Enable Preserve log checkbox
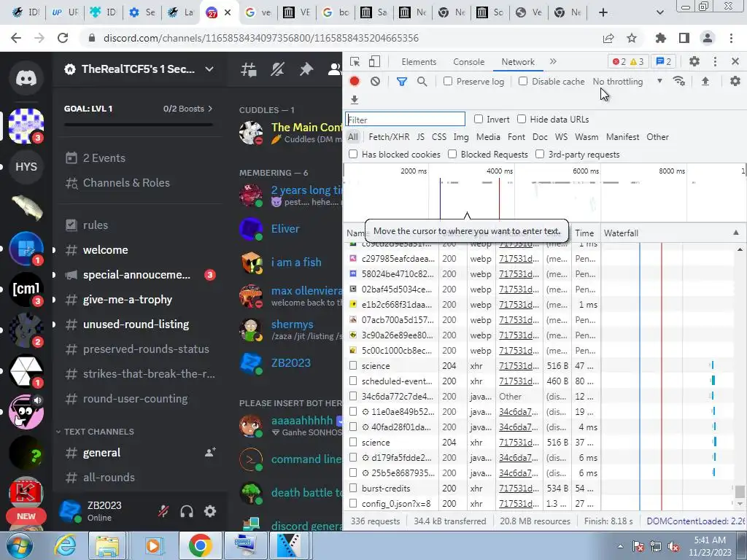Viewport: 747px width, 560px height. [x=448, y=82]
